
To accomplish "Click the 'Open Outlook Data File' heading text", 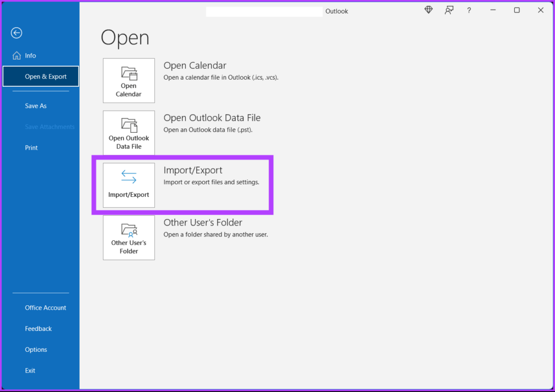I will click(x=212, y=118).
